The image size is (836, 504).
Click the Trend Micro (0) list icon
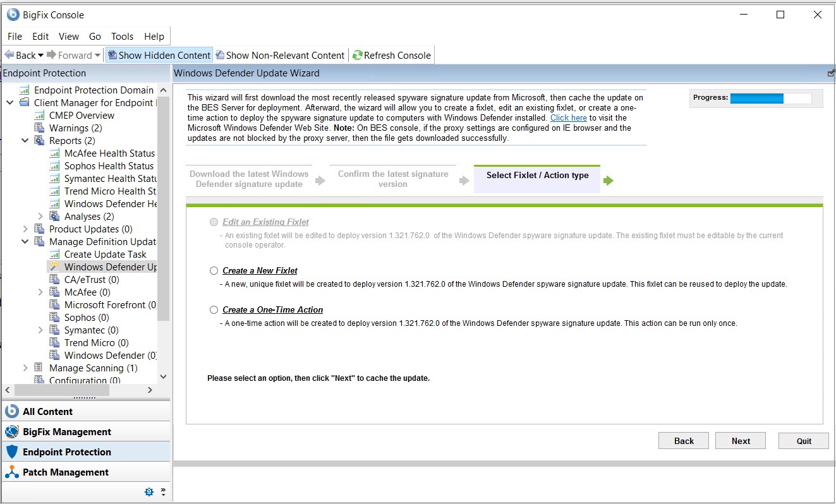coord(54,343)
